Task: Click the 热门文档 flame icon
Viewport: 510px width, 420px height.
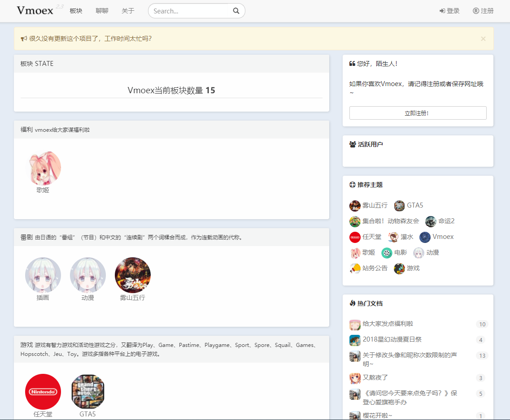Action: (352, 303)
